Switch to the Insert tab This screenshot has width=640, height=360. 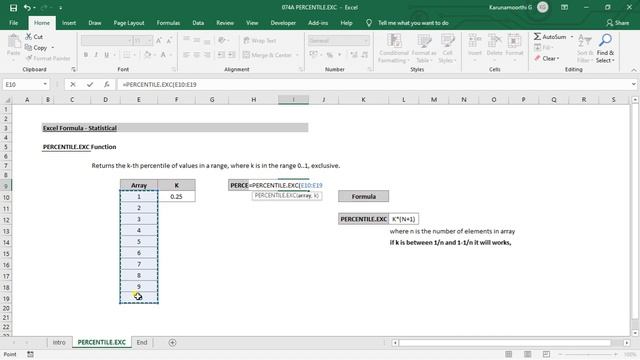(x=69, y=23)
